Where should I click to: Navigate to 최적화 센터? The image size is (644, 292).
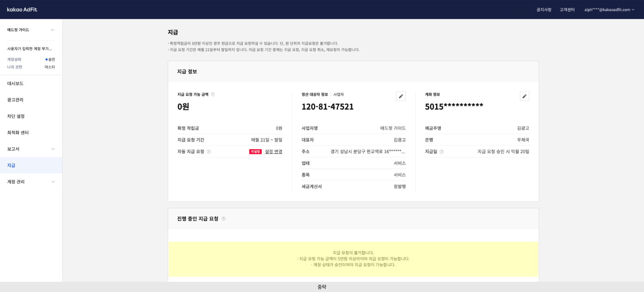point(18,133)
